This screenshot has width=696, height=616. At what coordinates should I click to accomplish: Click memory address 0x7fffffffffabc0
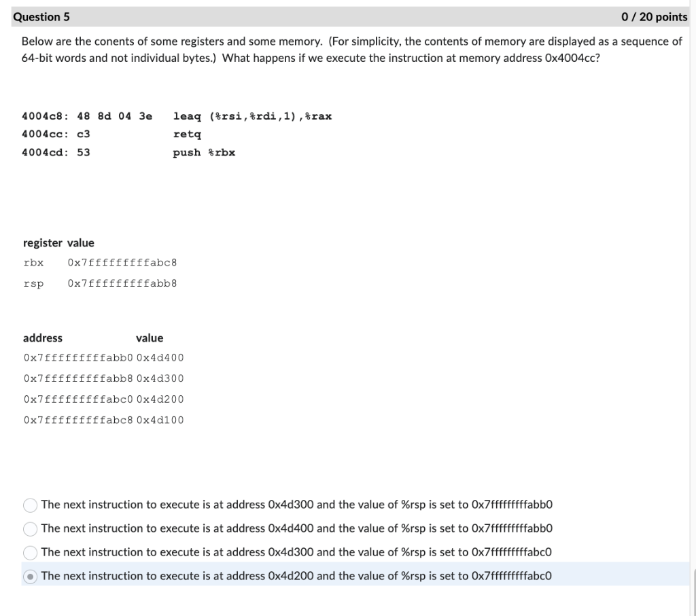tap(78, 399)
